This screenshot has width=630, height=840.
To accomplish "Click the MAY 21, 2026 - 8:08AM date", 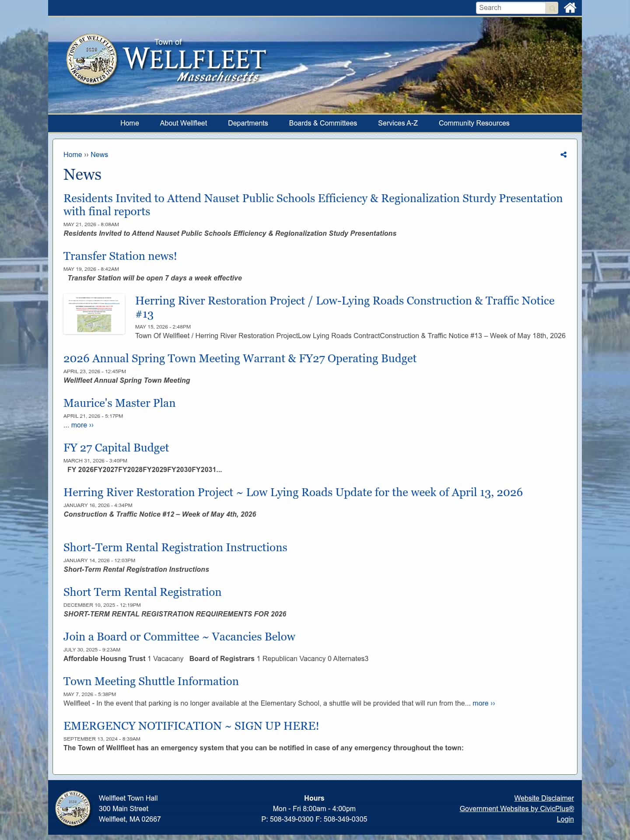I will pyautogui.click(x=91, y=224).
